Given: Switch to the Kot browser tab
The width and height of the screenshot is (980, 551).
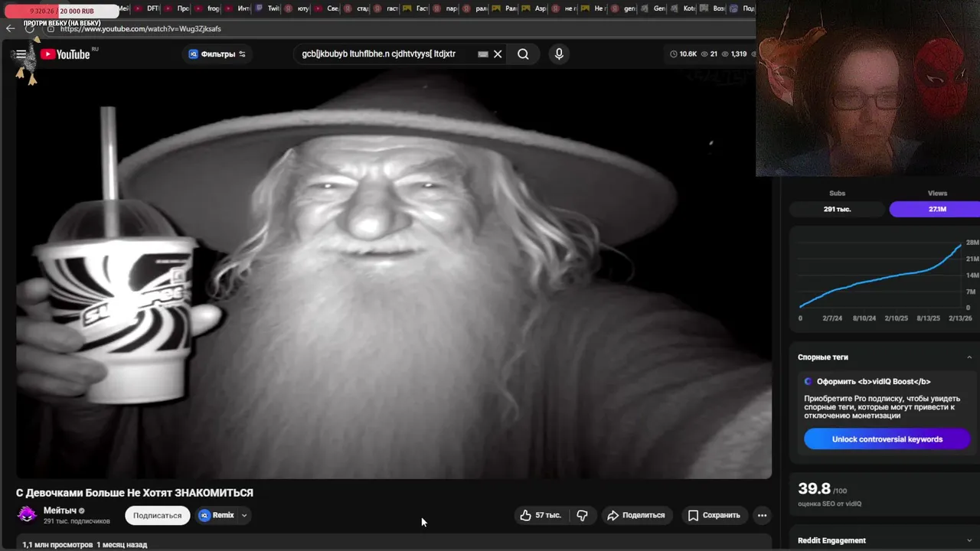Looking at the screenshot, I should (684, 8).
